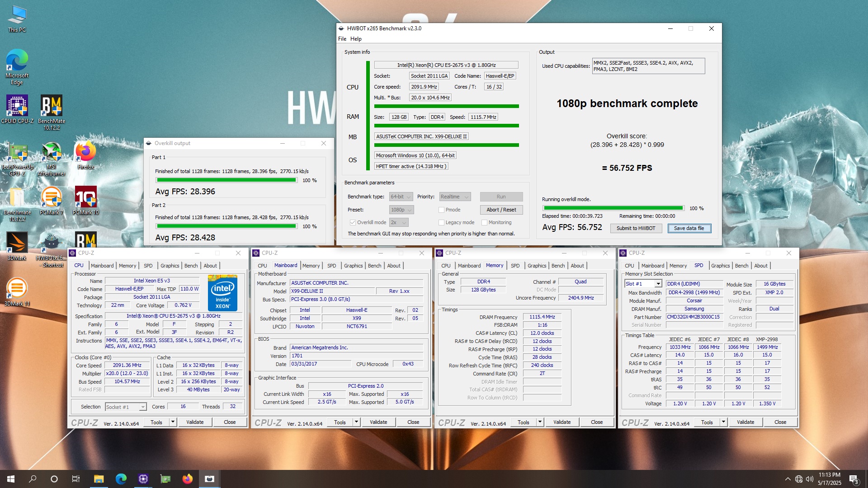Screen dimensions: 868x488
Task: Toggle Overkill mode checkbox
Action: 353,222
